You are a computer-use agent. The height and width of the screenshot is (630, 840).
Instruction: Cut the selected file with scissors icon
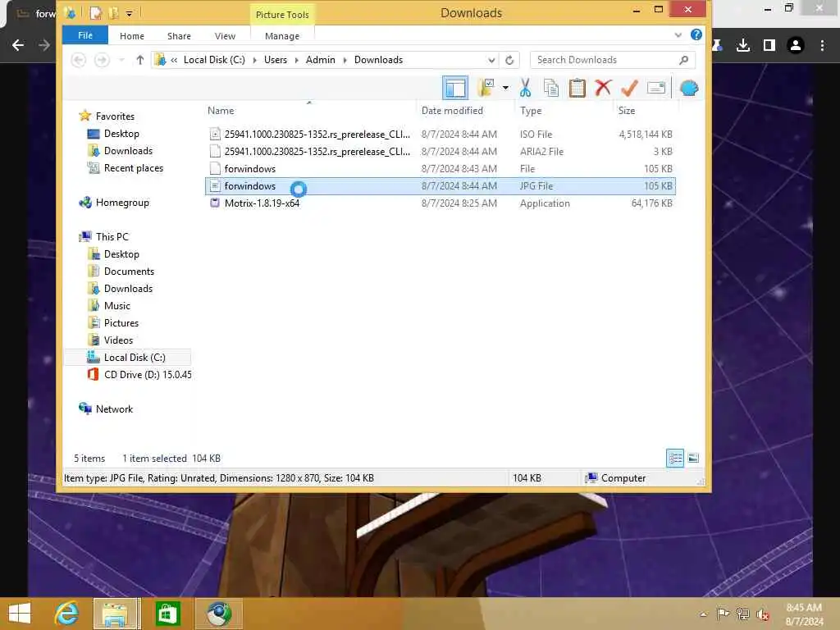(525, 88)
